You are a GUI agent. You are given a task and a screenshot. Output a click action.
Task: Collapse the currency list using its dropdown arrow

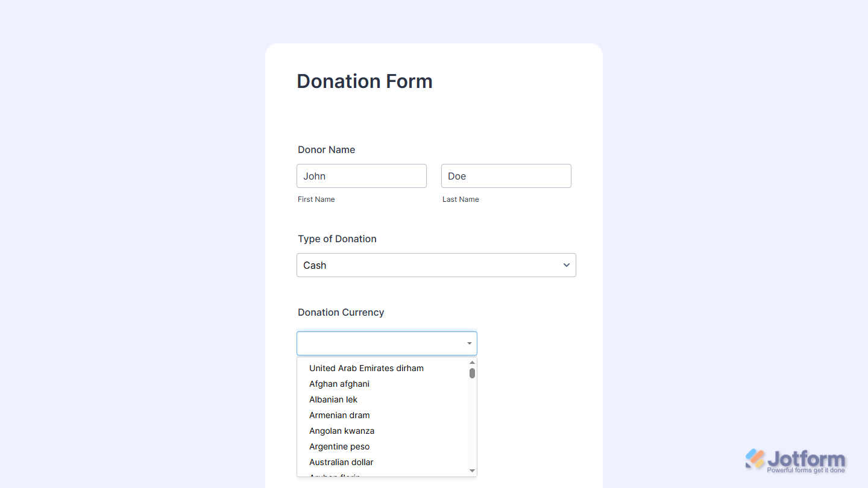(469, 343)
